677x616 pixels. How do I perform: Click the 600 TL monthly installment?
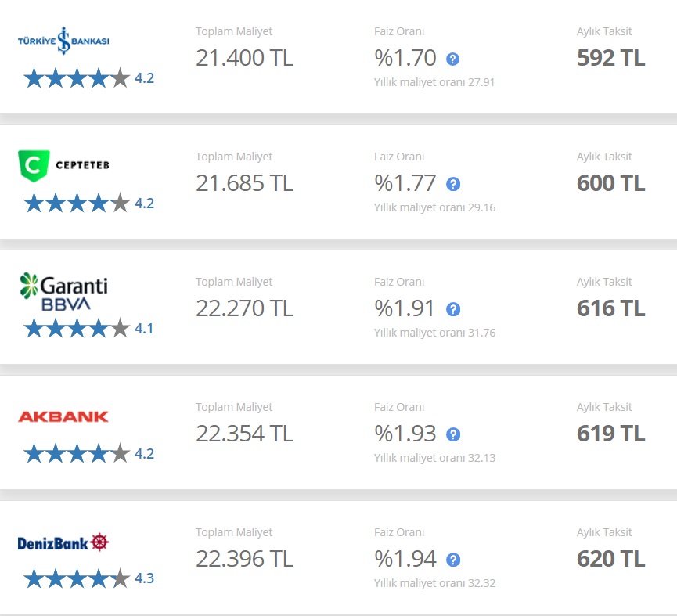click(x=611, y=183)
